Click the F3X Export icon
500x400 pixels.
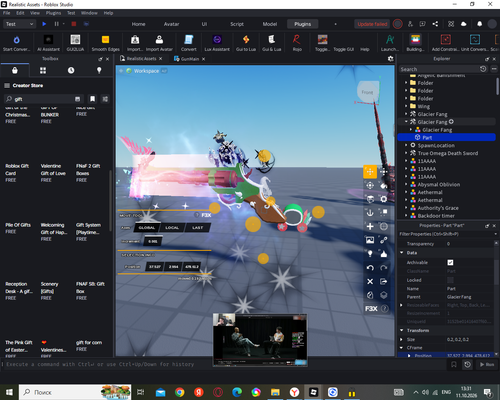coord(384,281)
